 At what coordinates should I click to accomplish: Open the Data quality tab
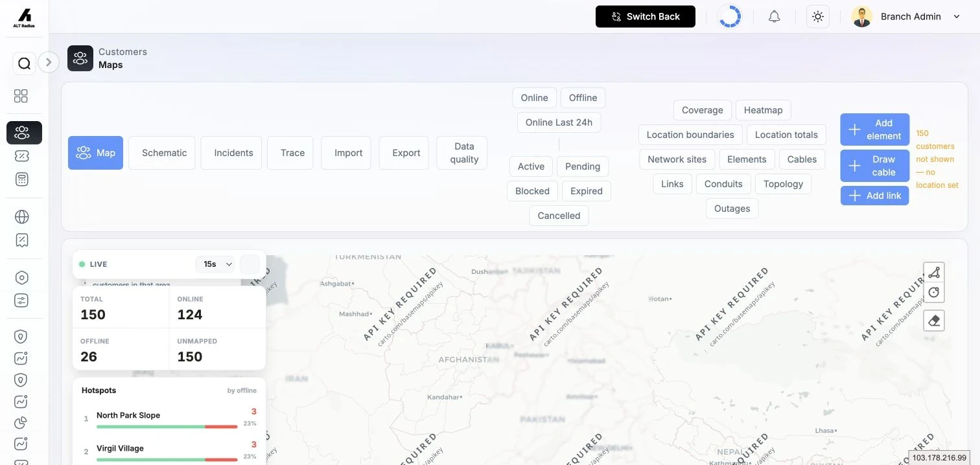pyautogui.click(x=462, y=153)
